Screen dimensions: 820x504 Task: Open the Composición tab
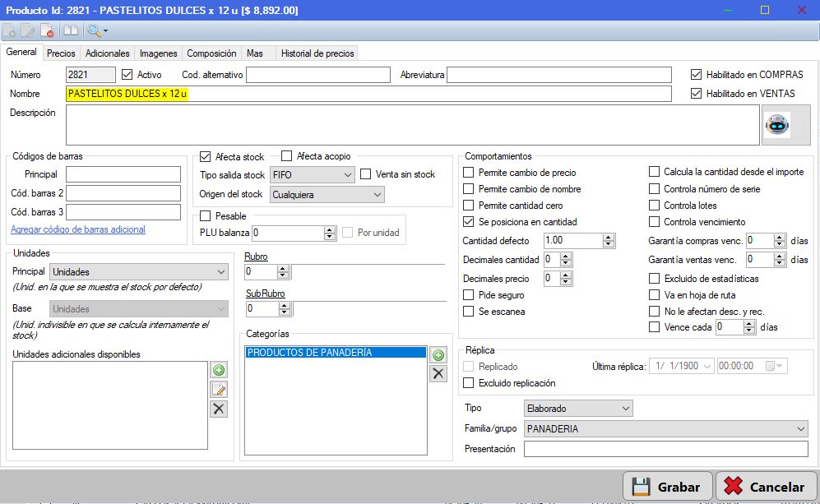click(x=212, y=53)
